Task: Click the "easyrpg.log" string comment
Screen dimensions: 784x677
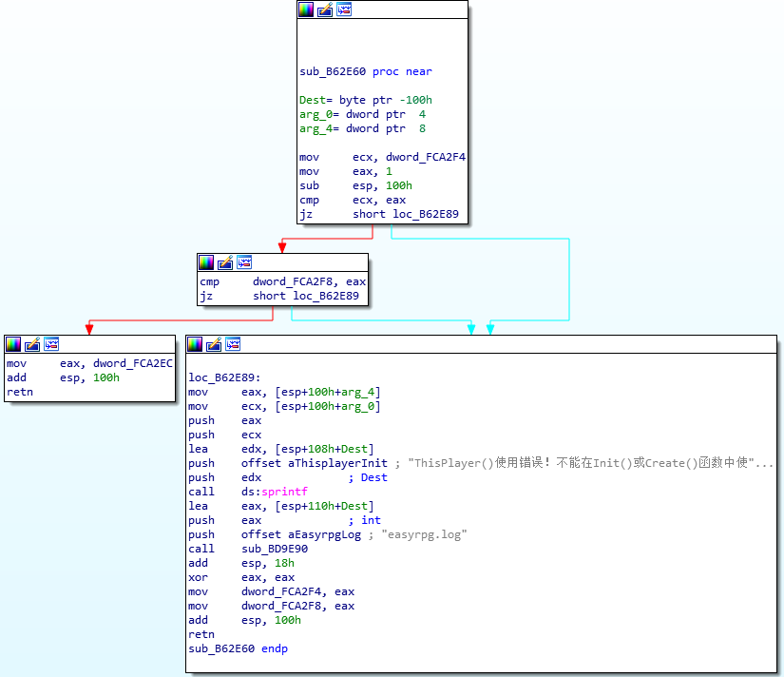Action: 424,534
